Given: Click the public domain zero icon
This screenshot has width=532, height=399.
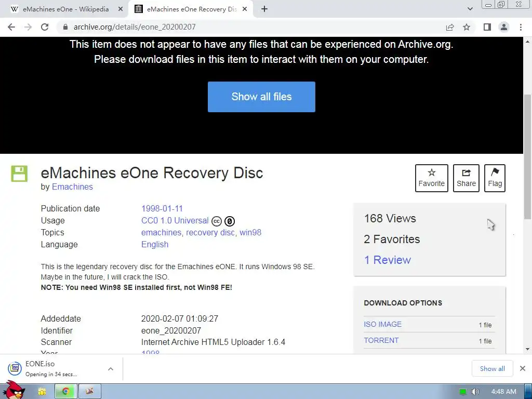Looking at the screenshot, I should (230, 221).
